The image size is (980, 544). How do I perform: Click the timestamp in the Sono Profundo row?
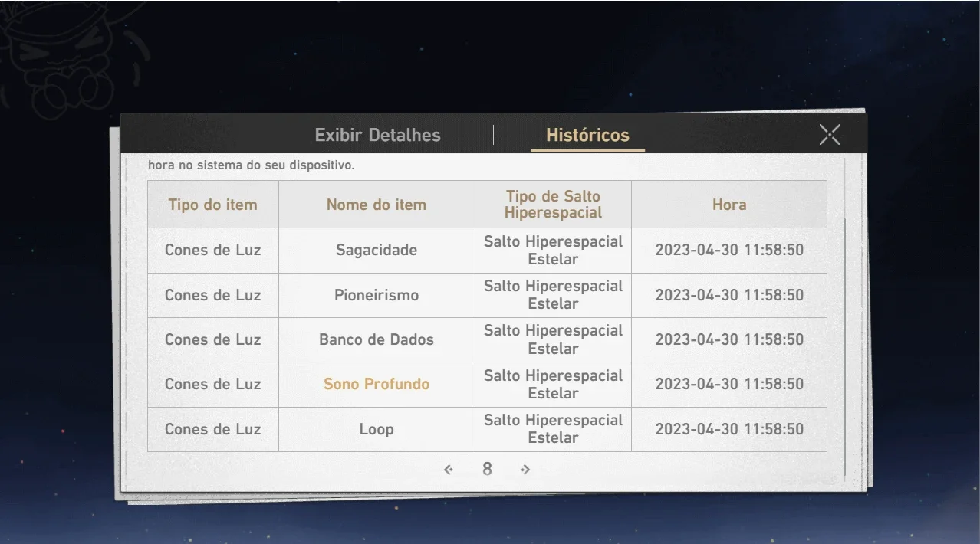729,384
